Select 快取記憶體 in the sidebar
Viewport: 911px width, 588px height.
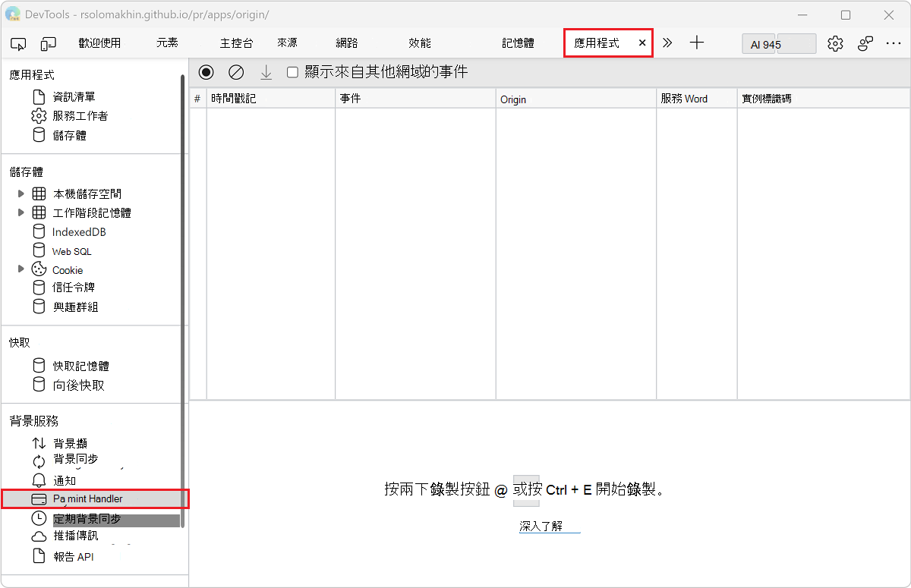click(80, 366)
